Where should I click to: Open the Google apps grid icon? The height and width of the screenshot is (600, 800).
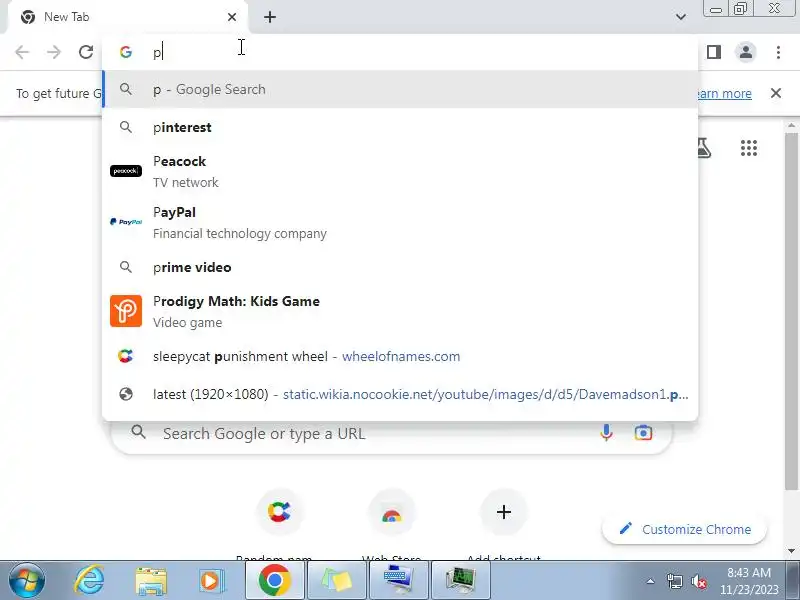click(x=748, y=148)
